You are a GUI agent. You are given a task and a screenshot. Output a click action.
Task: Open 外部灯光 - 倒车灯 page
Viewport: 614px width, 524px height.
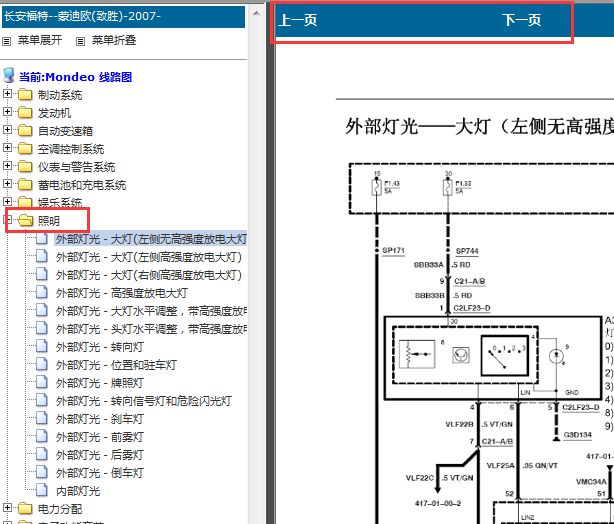pyautogui.click(x=100, y=473)
